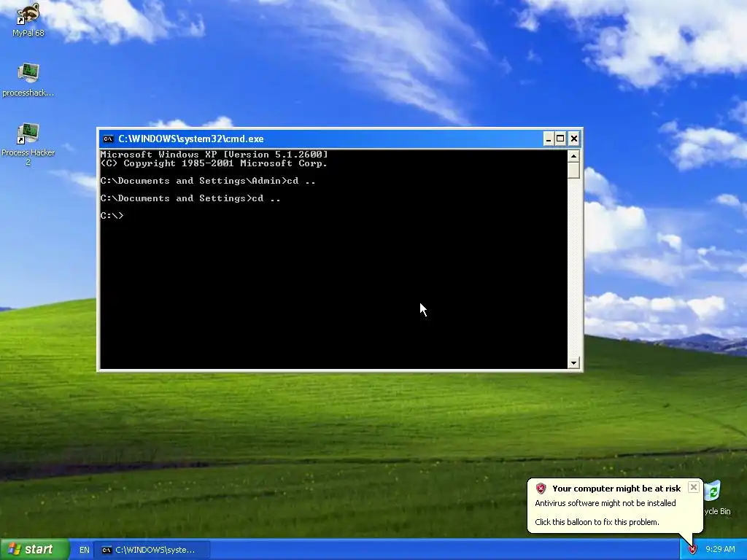Select the C:\WINDOWS\syste... taskbar button
Image resolution: width=747 pixels, height=560 pixels.
click(152, 550)
